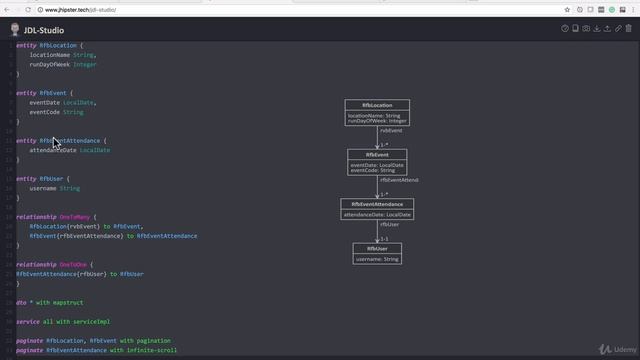Bookmark this page with the star icon
Image resolution: width=640 pixels, height=360 pixels.
pyautogui.click(x=567, y=9)
